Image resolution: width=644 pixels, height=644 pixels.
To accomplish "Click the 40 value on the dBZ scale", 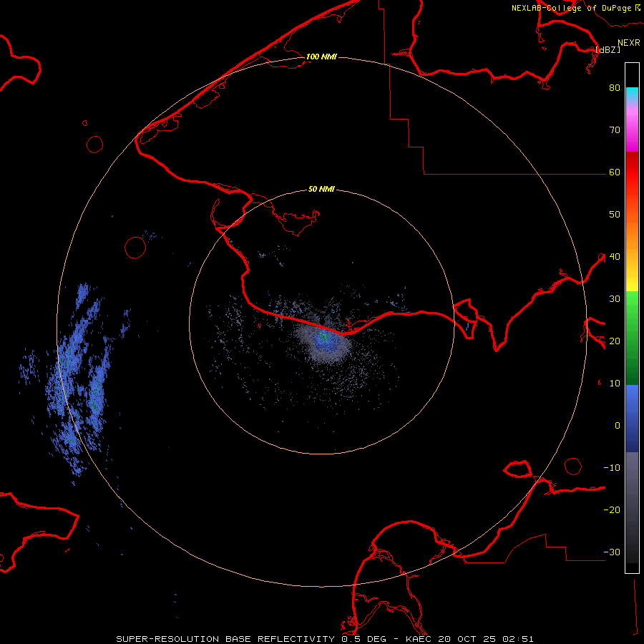I will point(615,257).
